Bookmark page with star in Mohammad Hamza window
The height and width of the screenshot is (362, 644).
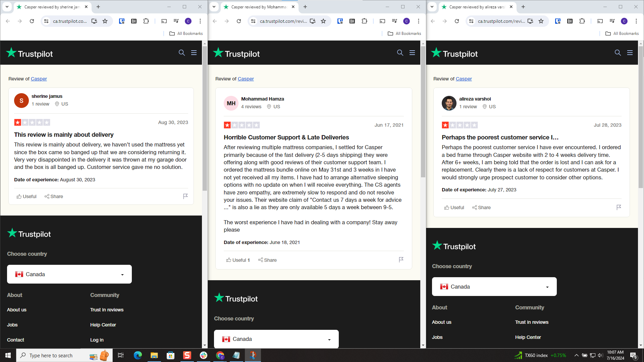(x=323, y=21)
